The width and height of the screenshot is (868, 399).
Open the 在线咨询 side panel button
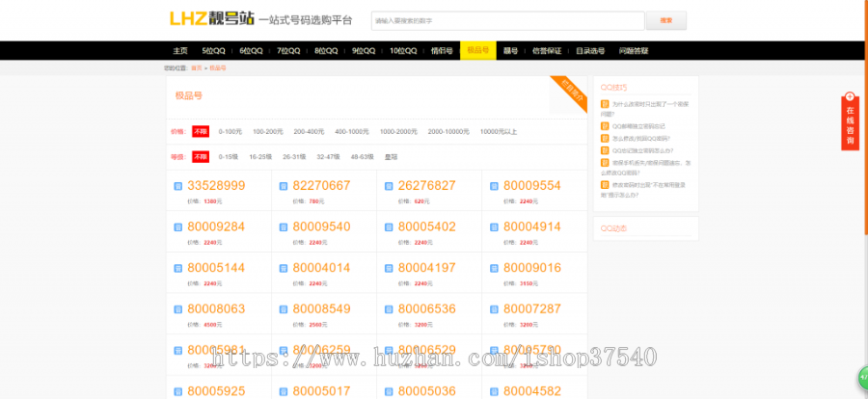tap(850, 125)
